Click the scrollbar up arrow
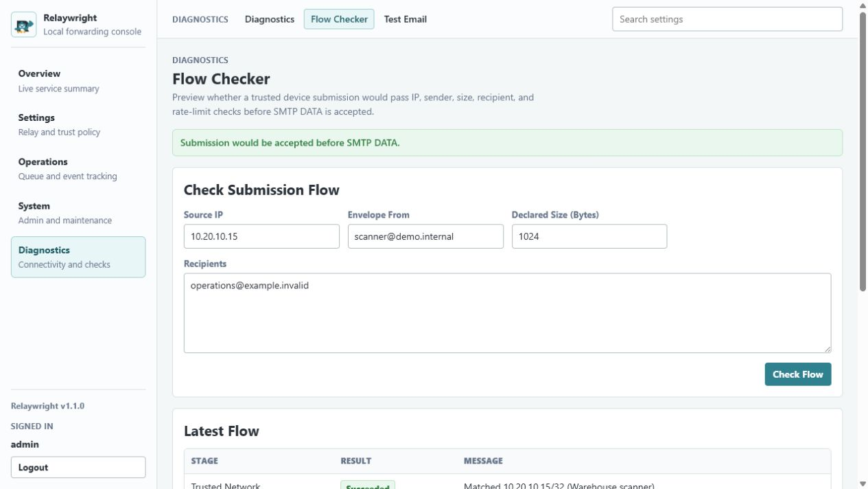Viewport: 868px width, 489px height. [863, 5]
